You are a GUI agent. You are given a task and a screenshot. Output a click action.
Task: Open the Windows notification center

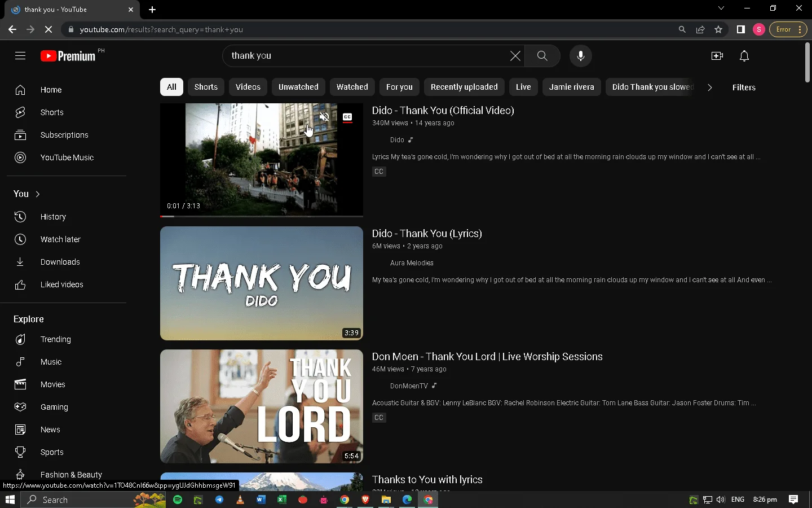[793, 500]
